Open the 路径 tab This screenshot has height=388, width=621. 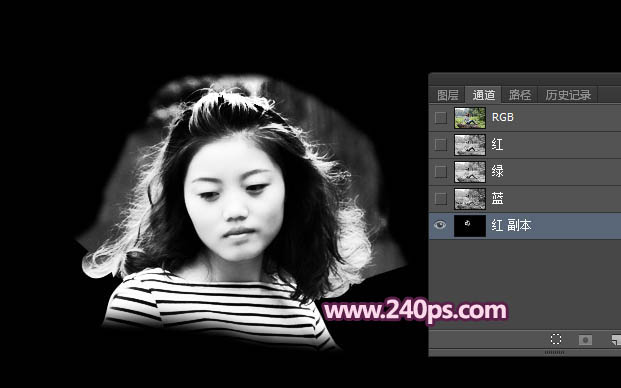[520, 95]
